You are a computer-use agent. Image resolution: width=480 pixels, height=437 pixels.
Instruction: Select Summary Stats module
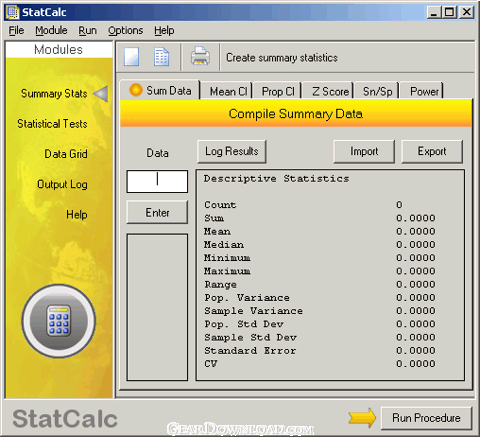[x=54, y=94]
